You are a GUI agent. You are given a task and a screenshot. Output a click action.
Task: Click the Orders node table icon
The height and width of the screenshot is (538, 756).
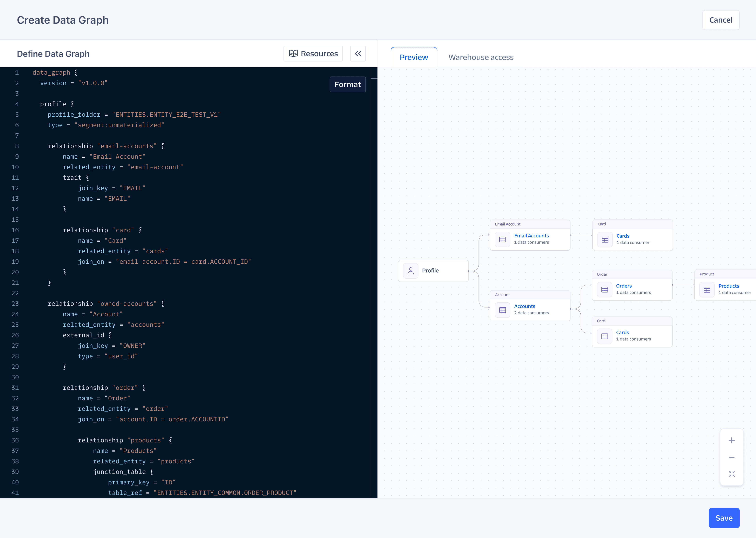coord(604,290)
